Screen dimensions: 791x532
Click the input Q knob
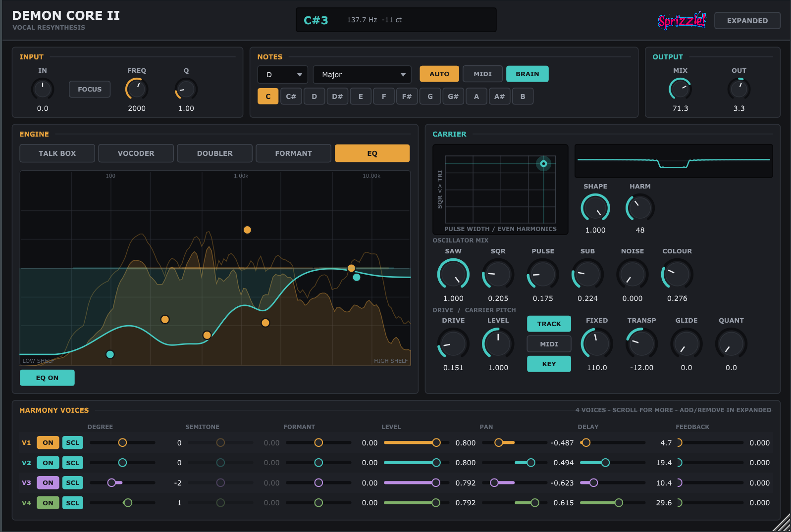coord(186,89)
